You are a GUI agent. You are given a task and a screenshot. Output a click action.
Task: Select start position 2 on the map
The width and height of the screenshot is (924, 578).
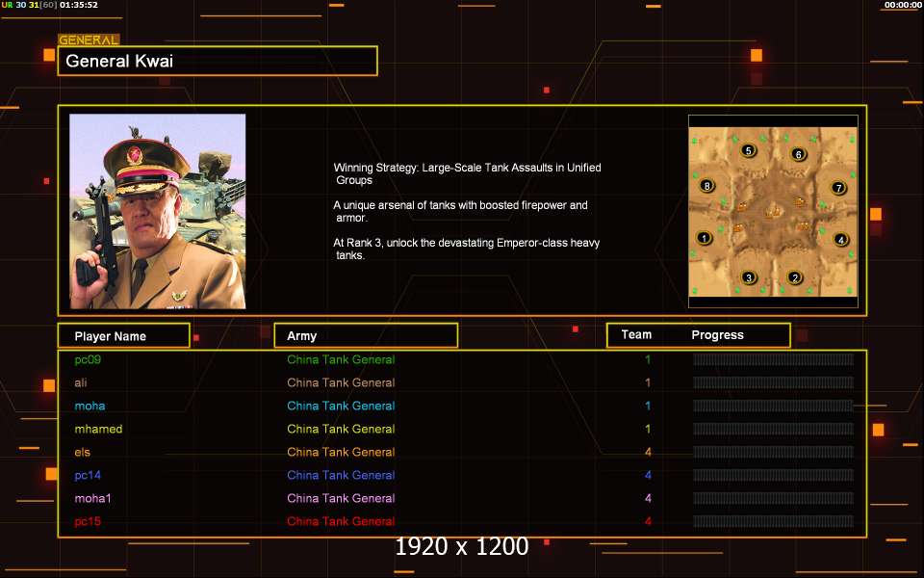(x=795, y=277)
